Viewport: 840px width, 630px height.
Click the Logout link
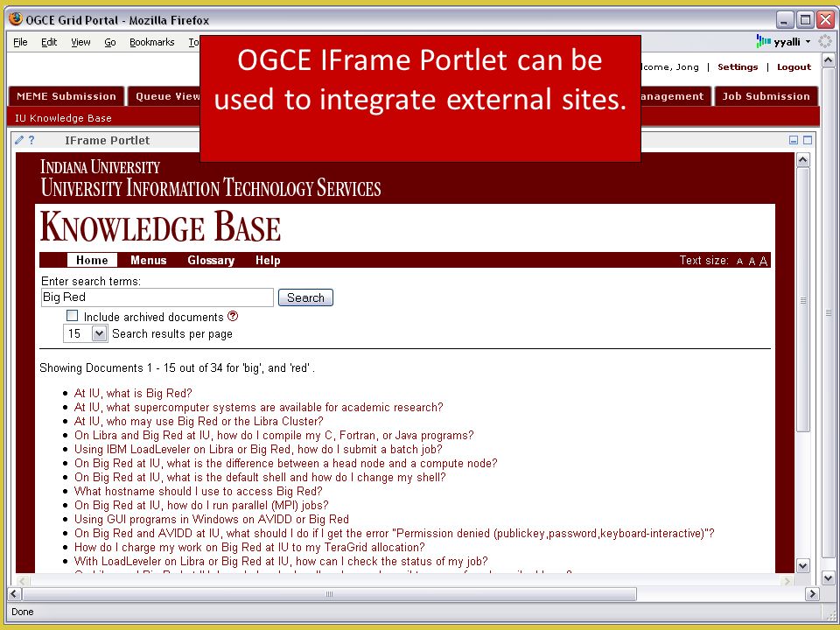tap(794, 67)
